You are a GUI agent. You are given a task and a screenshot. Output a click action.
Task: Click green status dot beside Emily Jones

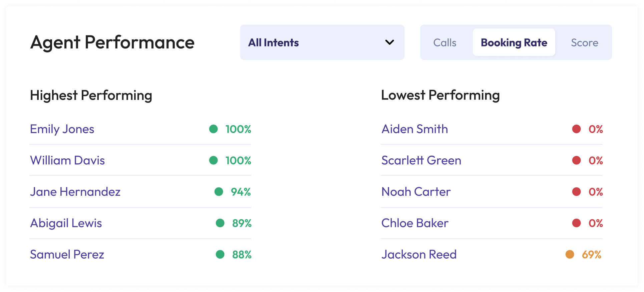coord(214,129)
